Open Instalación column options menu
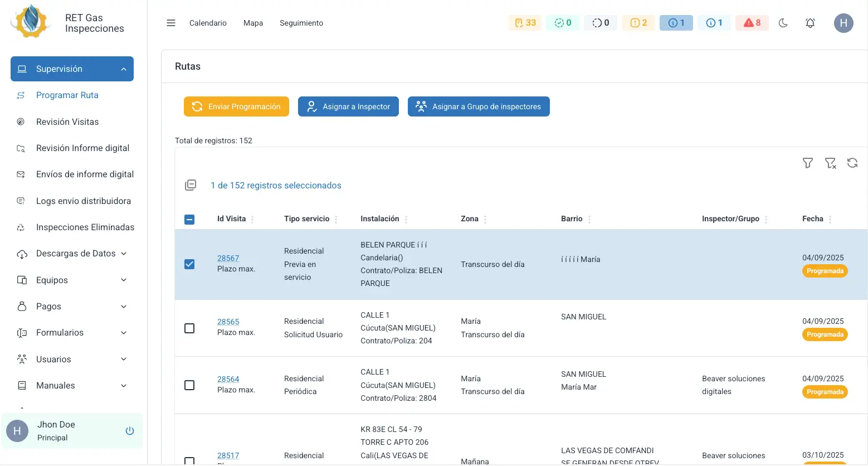868x466 pixels. coord(406,219)
